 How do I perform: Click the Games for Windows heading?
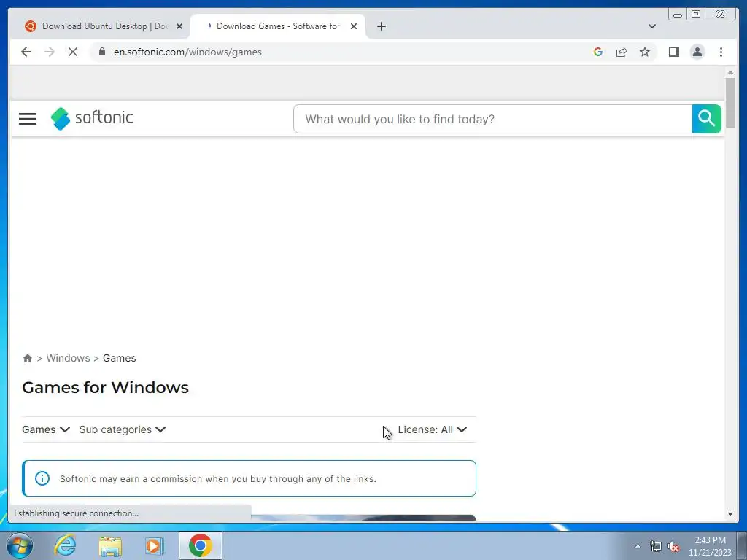point(105,387)
